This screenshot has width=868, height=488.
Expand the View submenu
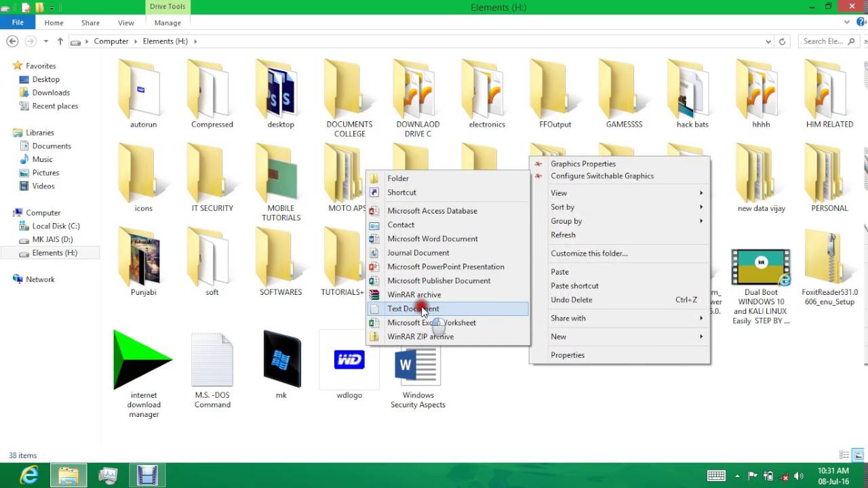tap(620, 193)
